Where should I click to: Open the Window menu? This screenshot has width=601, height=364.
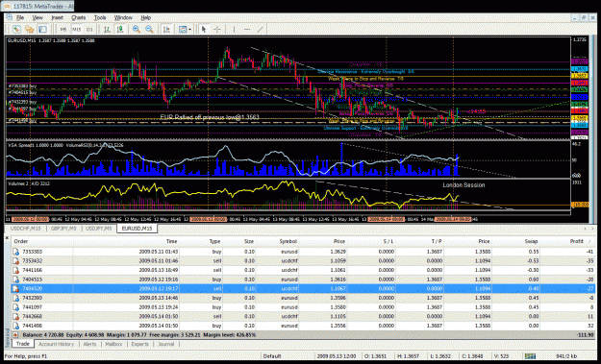[123, 17]
